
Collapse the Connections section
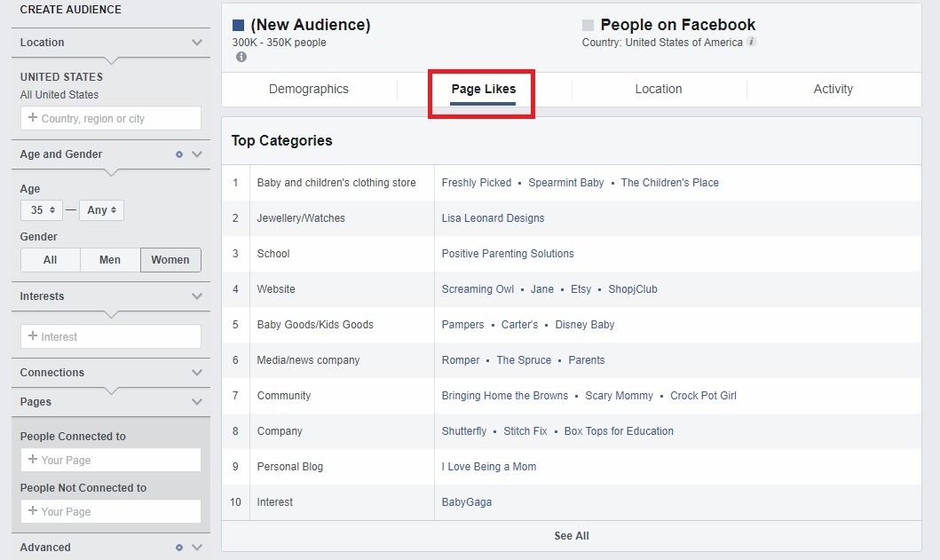(x=197, y=372)
